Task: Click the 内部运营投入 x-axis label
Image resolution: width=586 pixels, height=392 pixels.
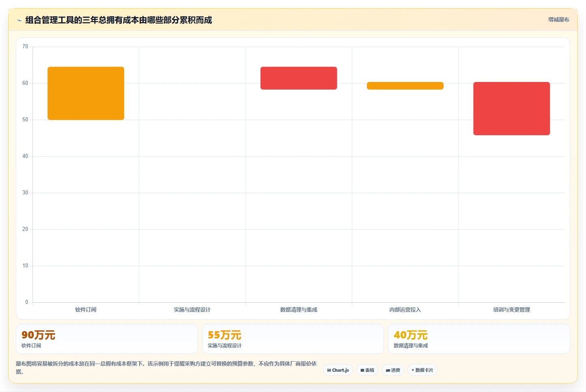Action: [405, 310]
